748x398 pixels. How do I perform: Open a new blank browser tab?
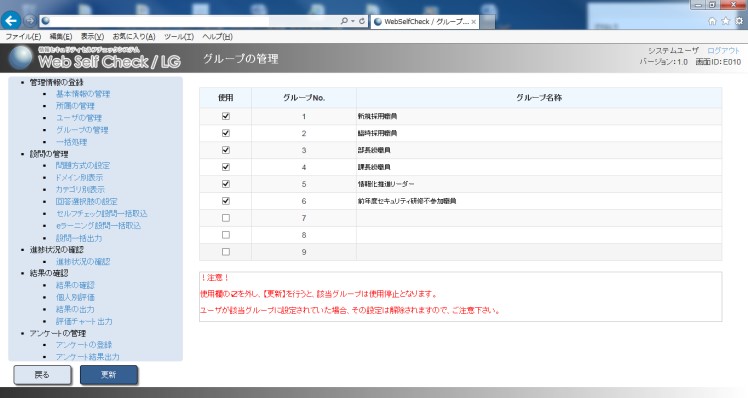pos(487,22)
